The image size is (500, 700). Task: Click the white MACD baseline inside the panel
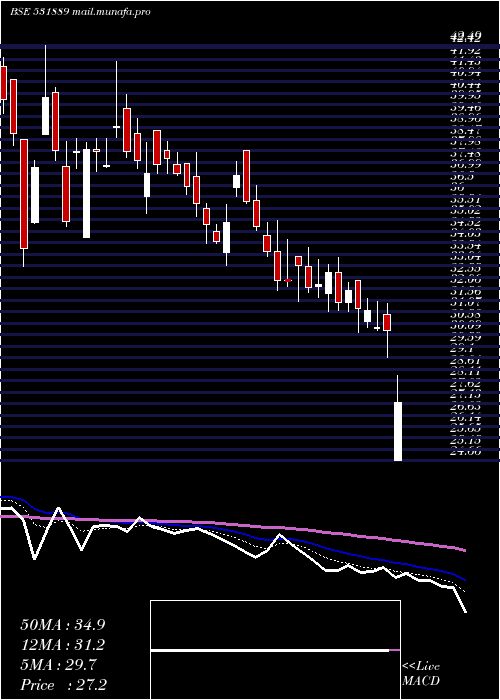[x=270, y=651]
